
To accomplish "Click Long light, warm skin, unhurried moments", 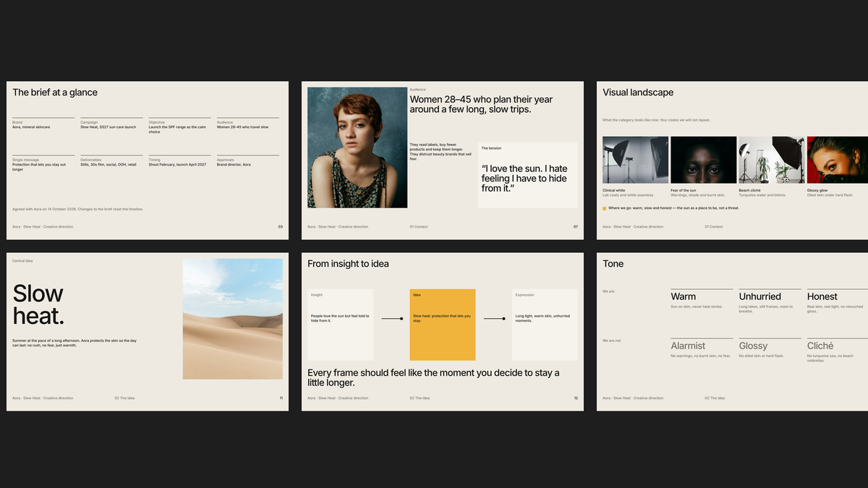I will click(542, 318).
